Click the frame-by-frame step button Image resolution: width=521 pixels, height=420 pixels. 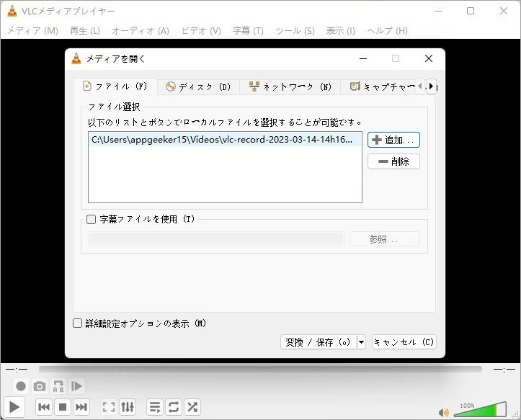[77, 386]
